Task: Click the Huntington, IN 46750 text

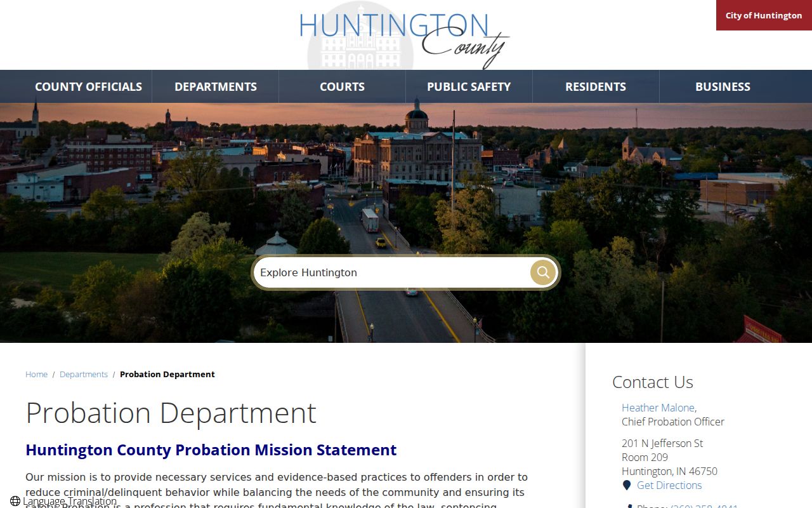Action: click(669, 471)
